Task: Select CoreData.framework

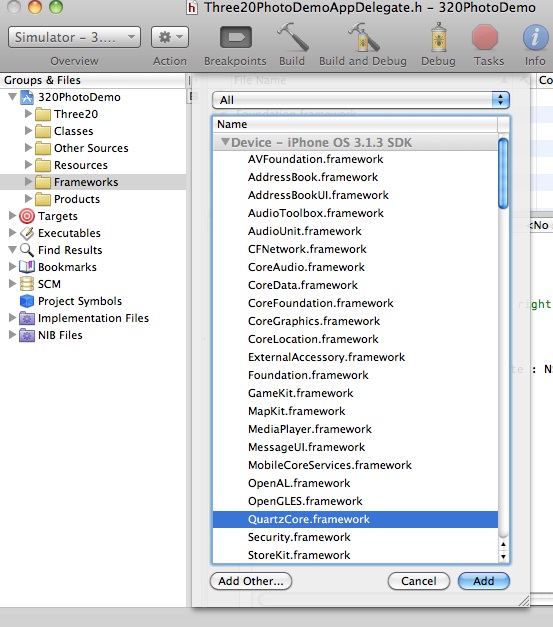Action: pyautogui.click(x=303, y=285)
